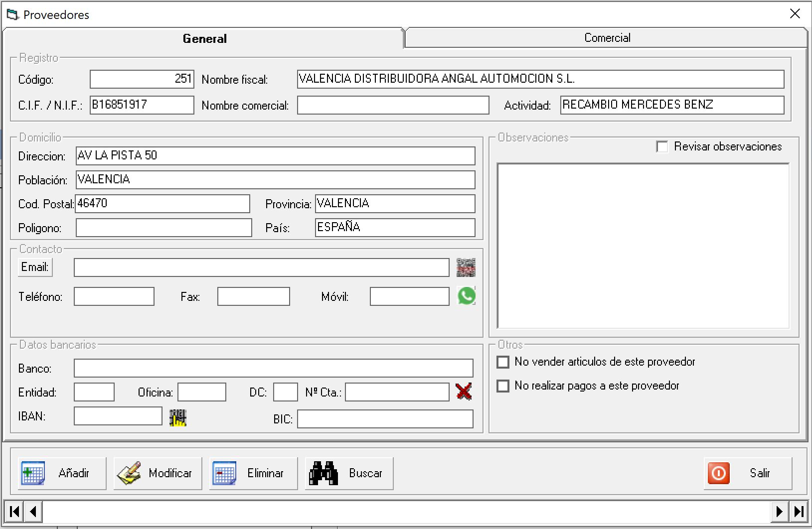Check No vender articulos de este proveedor
Image resolution: width=812 pixels, height=529 pixels.
(x=503, y=362)
